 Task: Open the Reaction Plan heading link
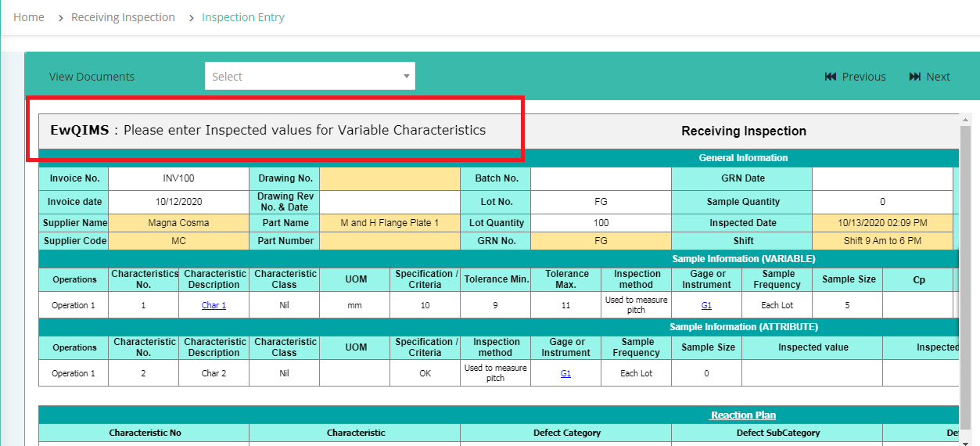click(x=743, y=415)
